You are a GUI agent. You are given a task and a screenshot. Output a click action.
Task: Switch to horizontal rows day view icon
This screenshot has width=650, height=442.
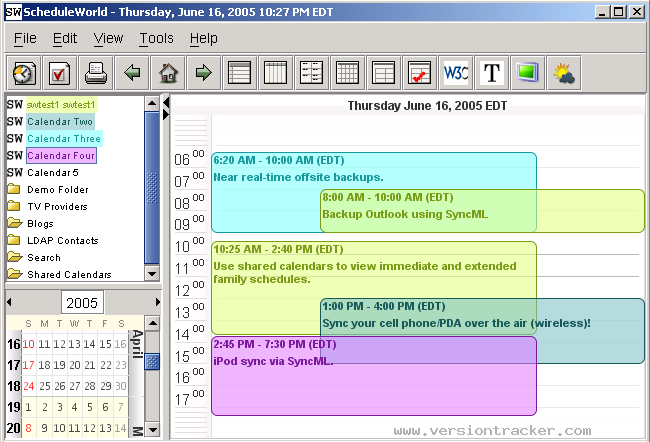239,73
